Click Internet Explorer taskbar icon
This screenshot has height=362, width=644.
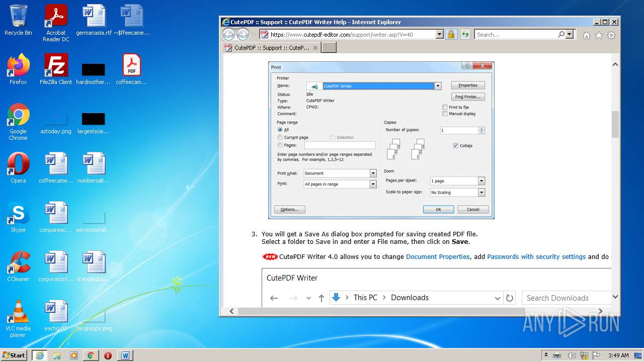(40, 355)
